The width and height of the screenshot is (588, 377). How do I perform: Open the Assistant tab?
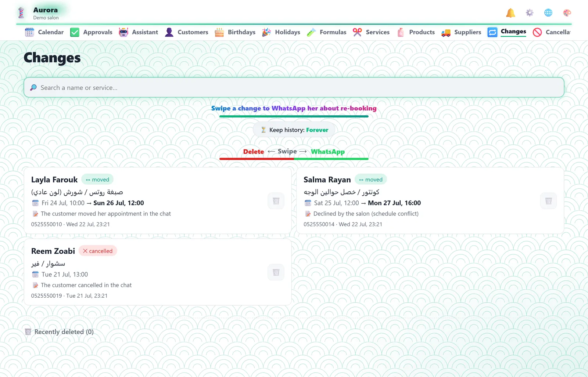[x=139, y=32]
